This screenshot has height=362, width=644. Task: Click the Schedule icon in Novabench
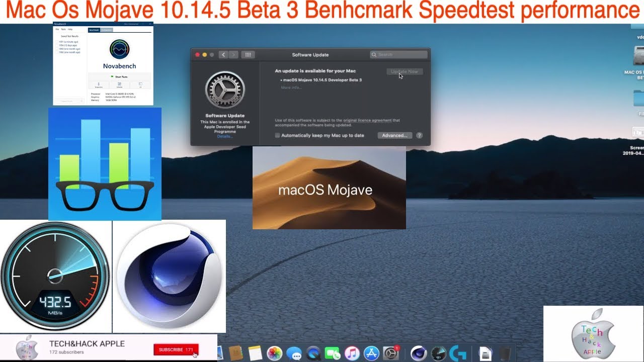[119, 85]
